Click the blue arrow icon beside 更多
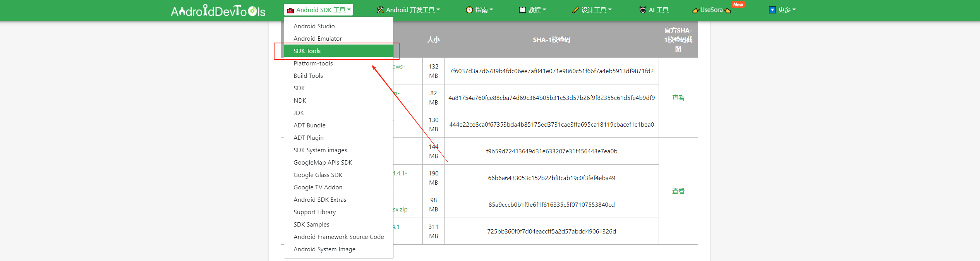Screen dimensions: 980x261 pos(772,10)
